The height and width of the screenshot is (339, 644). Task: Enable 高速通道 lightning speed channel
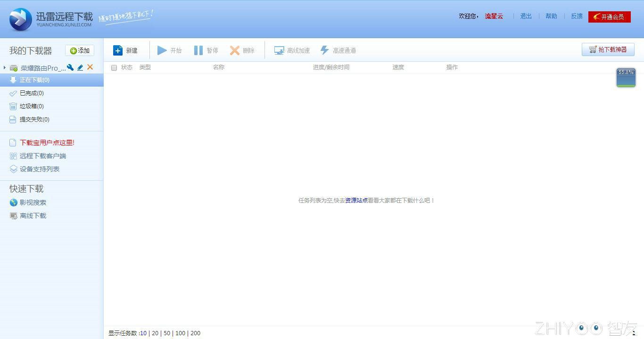(x=338, y=50)
